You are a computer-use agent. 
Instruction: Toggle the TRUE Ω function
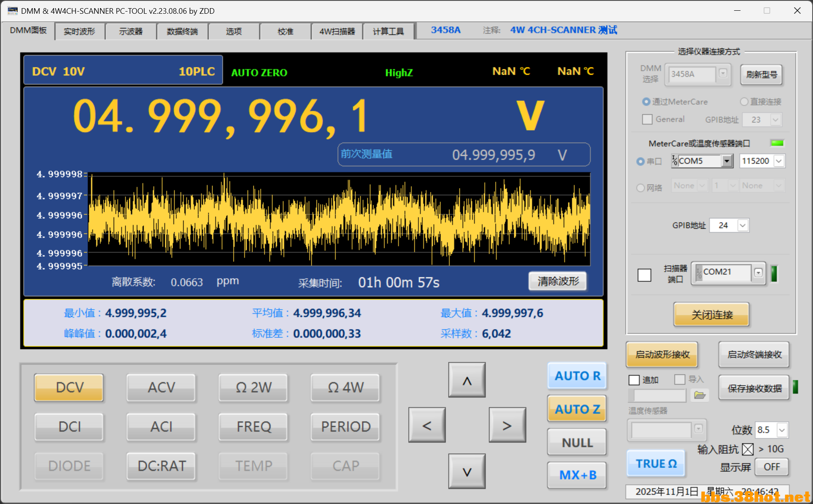(656, 464)
